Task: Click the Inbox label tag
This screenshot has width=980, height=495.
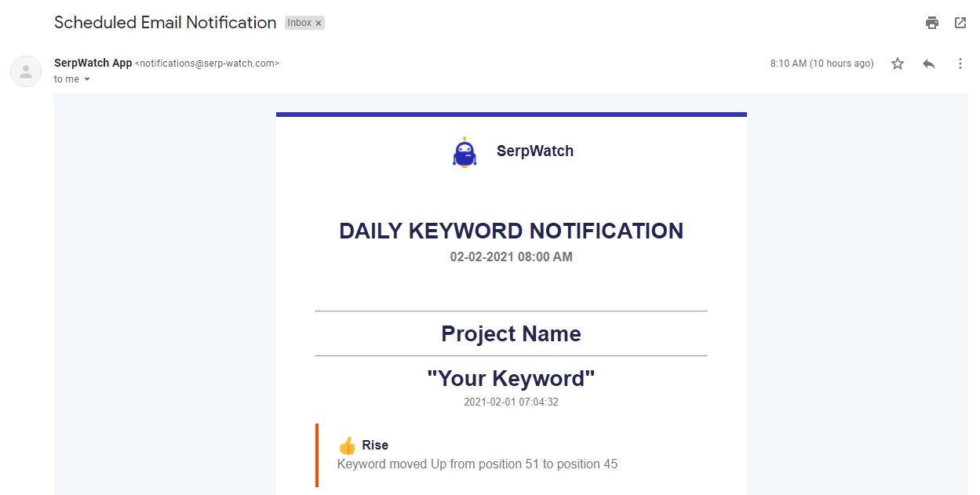Action: (x=299, y=23)
